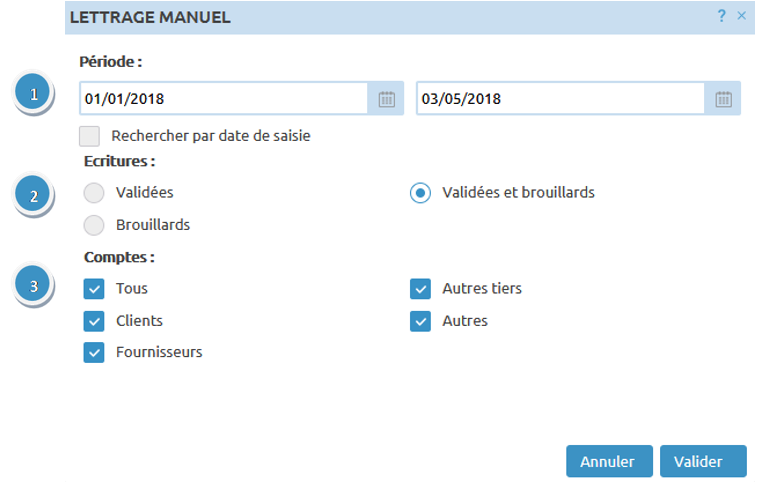Select the Validées radio option

[x=94, y=193]
